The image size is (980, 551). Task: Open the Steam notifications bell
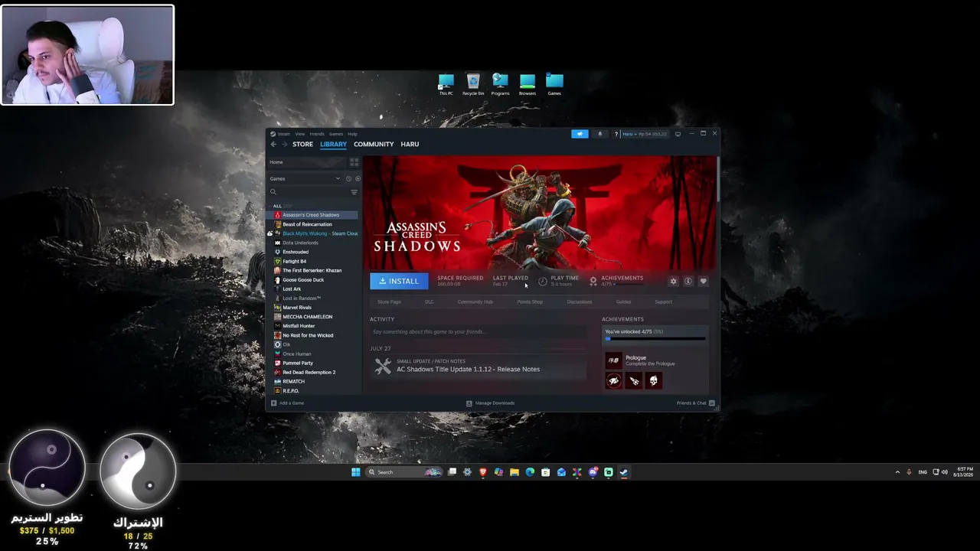coord(599,134)
